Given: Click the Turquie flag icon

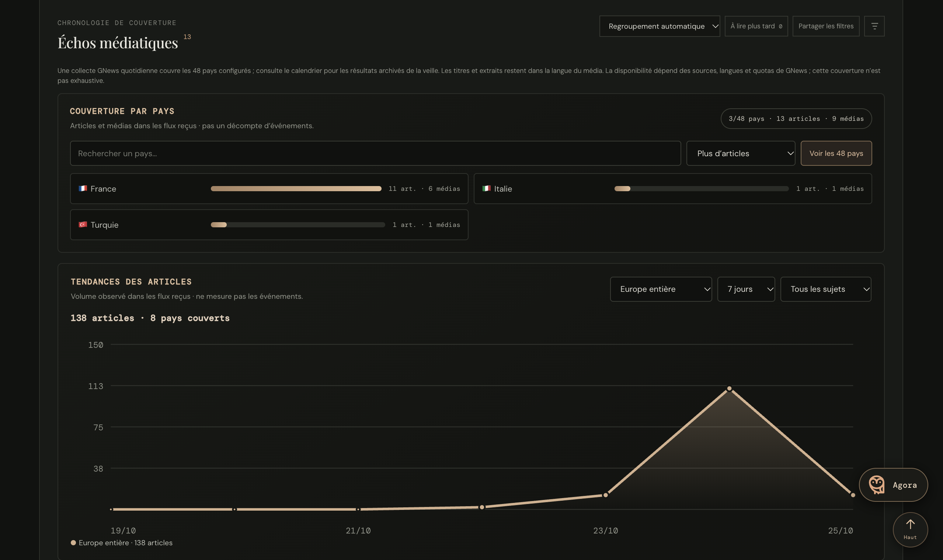Looking at the screenshot, I should 83,224.
